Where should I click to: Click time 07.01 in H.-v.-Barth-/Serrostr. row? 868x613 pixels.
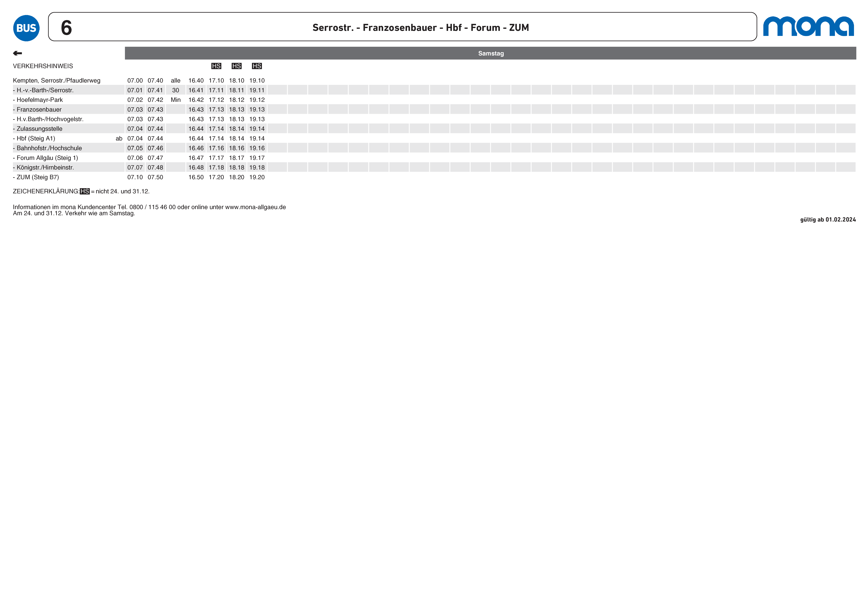point(135,90)
